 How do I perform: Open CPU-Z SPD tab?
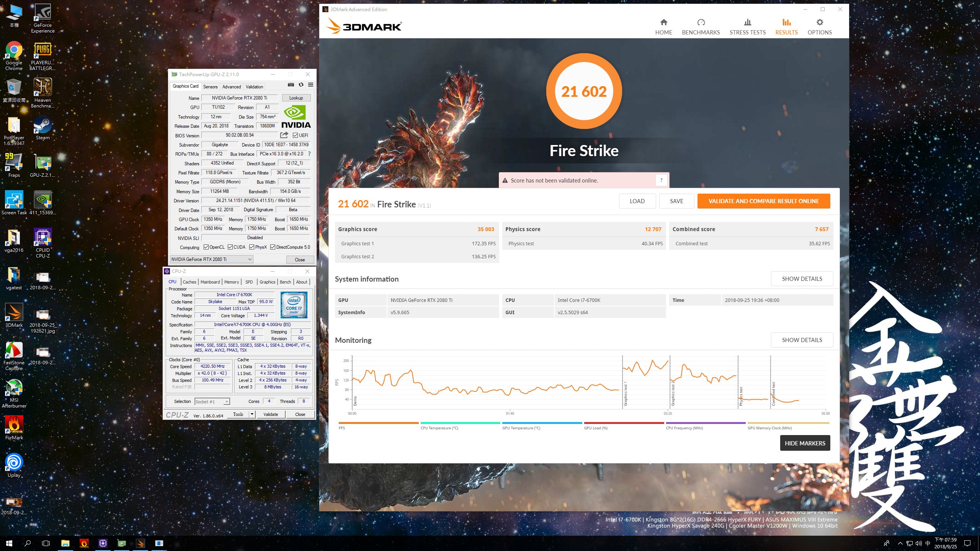click(x=249, y=282)
